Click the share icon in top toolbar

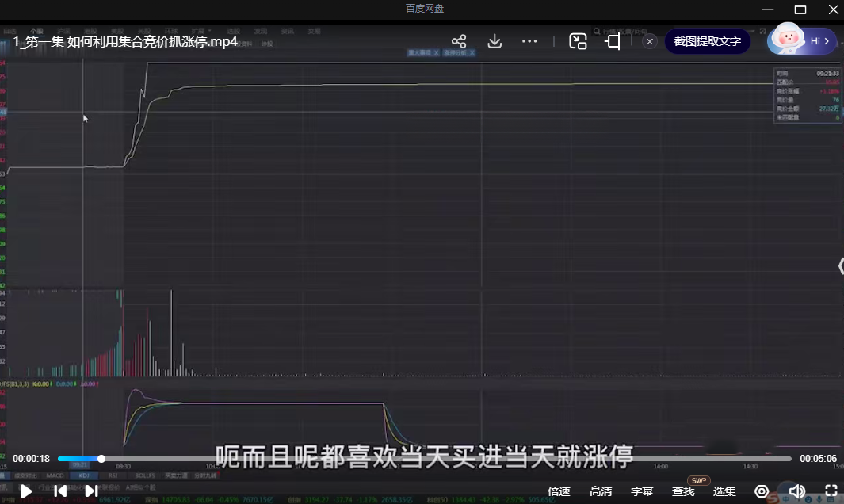459,41
